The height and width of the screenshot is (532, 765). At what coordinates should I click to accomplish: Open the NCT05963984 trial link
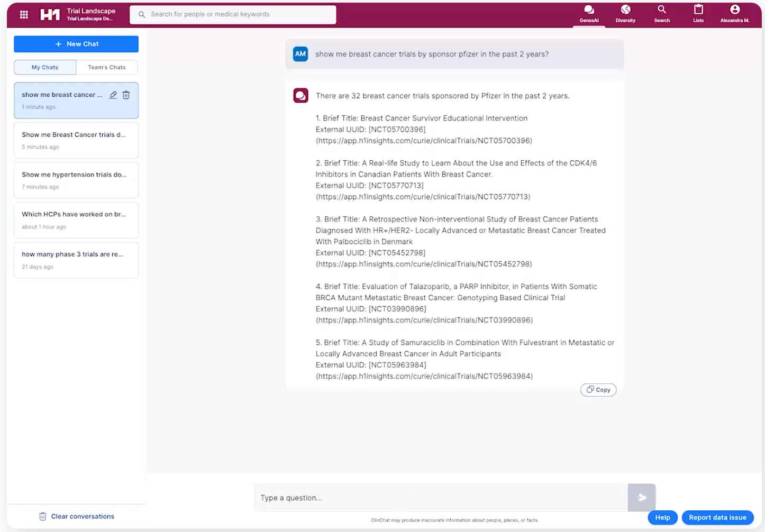(x=424, y=376)
